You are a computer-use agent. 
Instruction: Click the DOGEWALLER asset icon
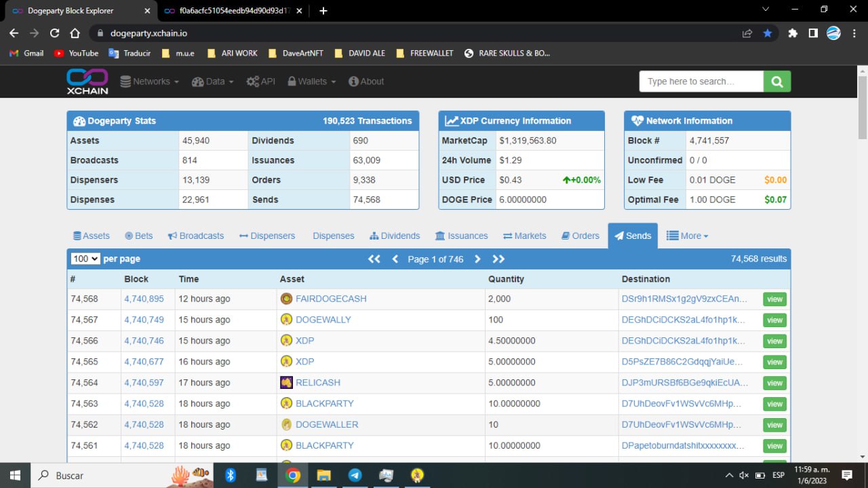(286, 424)
